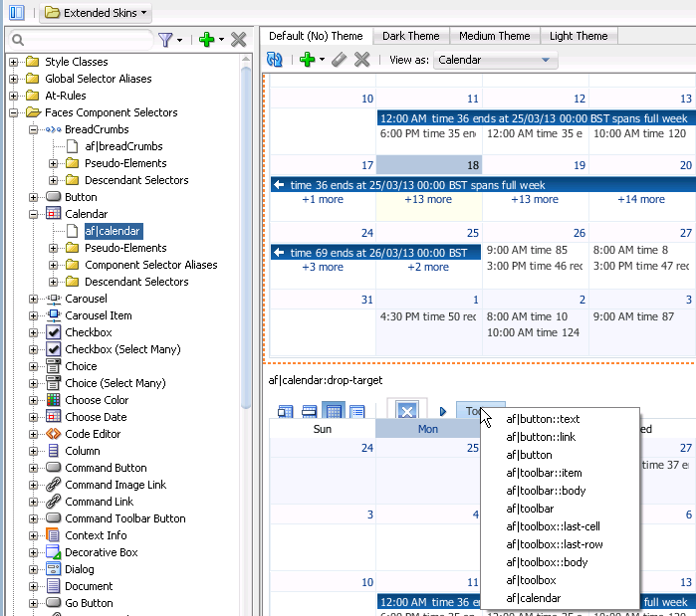Click the Choose Color icon
Image resolution: width=696 pixels, height=616 pixels.
click(53, 400)
